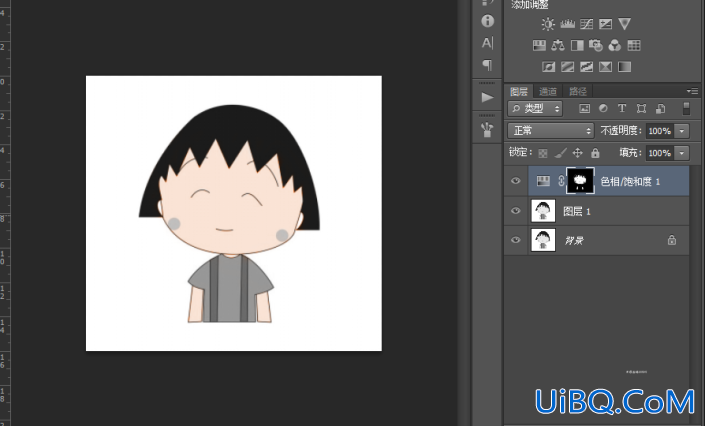
Task: Select the 图层 1 layer thumbnail
Action: (x=543, y=211)
